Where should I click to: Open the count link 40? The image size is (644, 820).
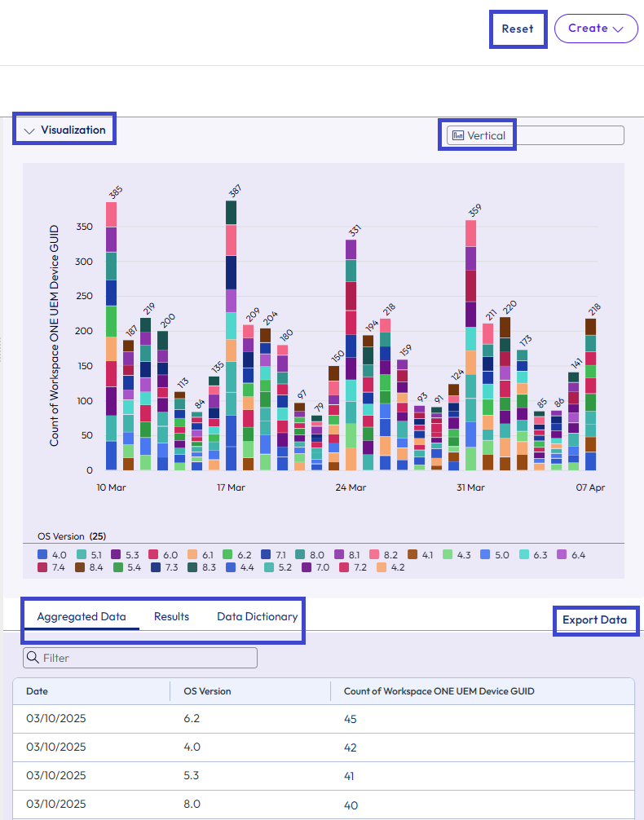[x=351, y=805]
